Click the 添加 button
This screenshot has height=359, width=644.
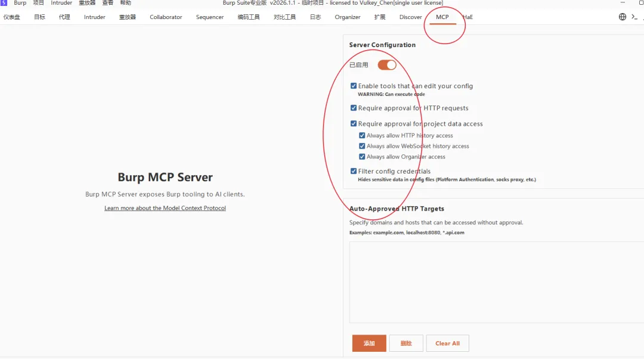[369, 343]
